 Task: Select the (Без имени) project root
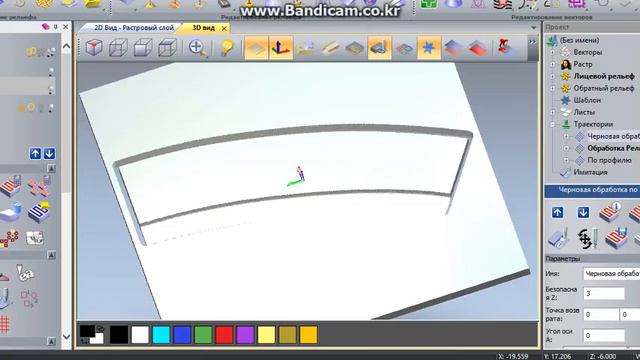tap(579, 40)
